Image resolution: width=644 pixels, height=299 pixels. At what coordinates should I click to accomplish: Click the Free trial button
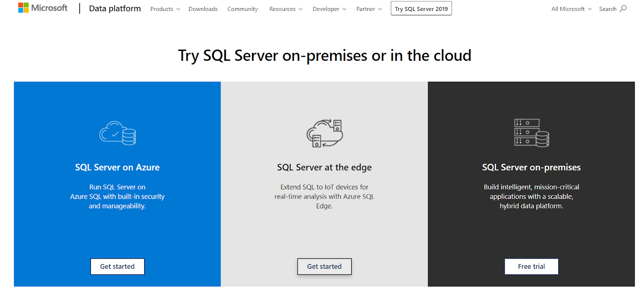(x=531, y=266)
